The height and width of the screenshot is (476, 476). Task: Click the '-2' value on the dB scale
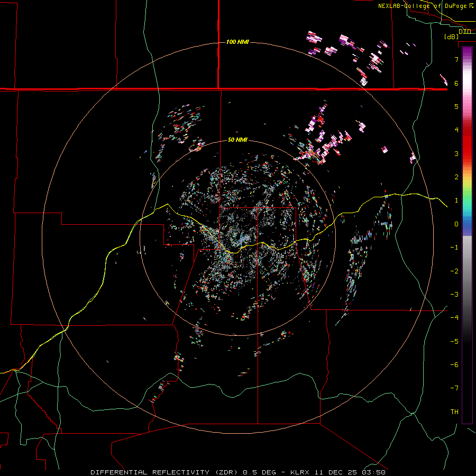click(454, 271)
